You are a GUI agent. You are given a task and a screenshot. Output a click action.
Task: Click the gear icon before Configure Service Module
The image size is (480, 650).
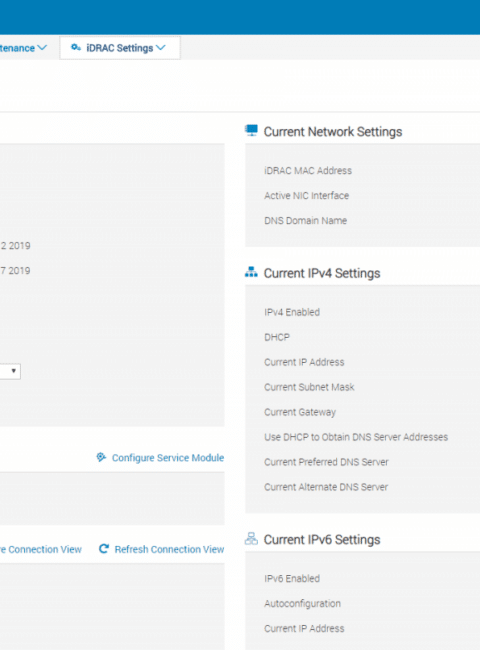click(101, 457)
